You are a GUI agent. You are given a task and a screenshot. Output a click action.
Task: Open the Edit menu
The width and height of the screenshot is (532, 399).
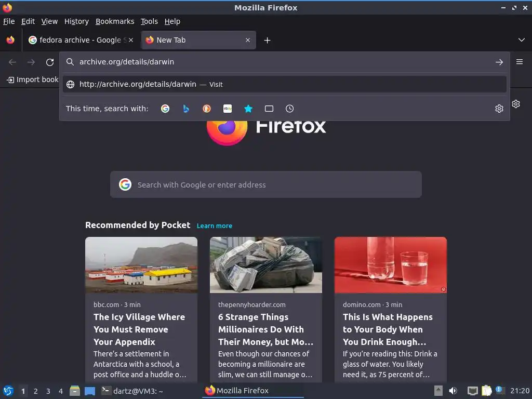pyautogui.click(x=28, y=21)
